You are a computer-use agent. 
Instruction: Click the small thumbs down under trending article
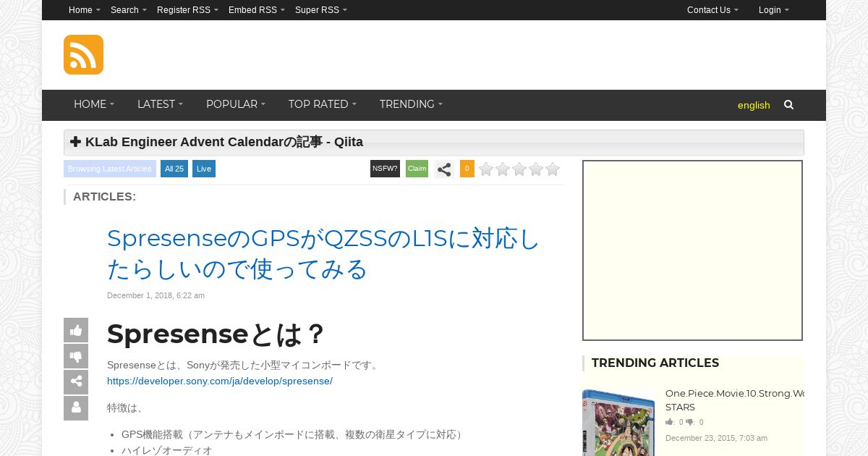[x=690, y=422]
